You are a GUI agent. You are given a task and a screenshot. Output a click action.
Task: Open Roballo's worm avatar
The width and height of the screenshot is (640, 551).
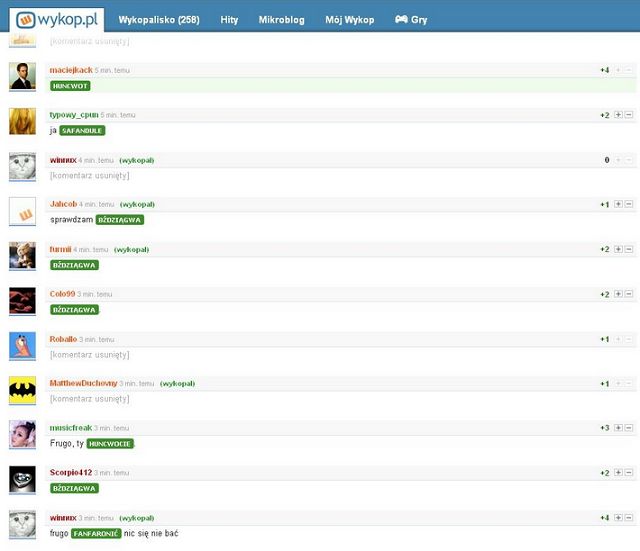coord(22,346)
